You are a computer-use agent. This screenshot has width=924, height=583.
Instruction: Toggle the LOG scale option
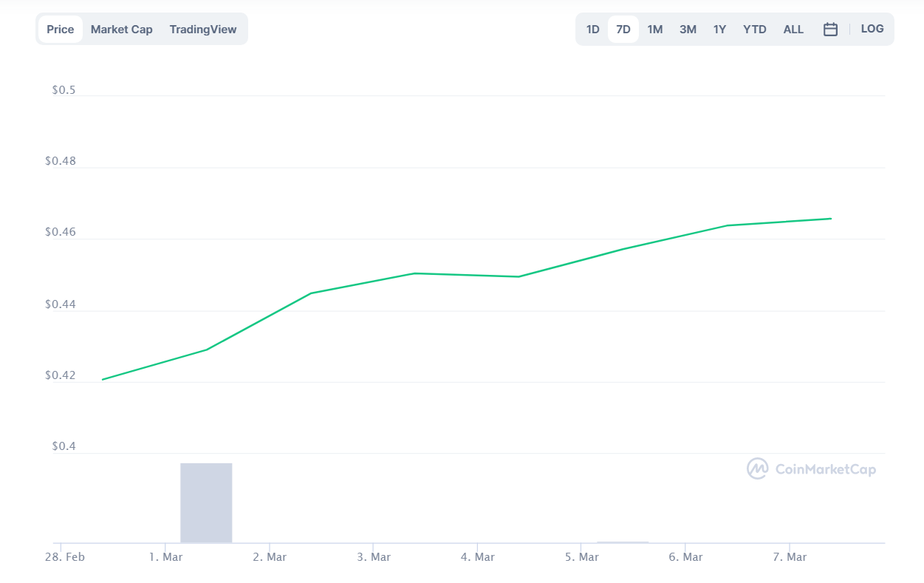(x=872, y=29)
